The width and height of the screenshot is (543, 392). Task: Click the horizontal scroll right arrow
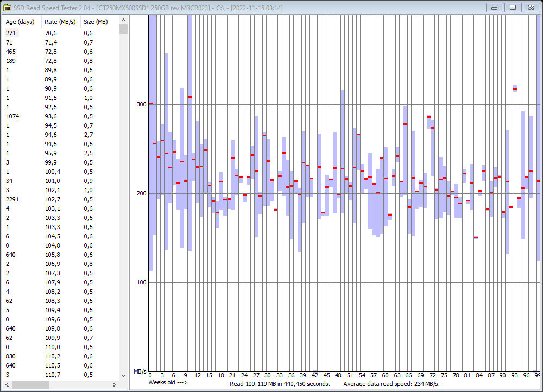pos(115,384)
